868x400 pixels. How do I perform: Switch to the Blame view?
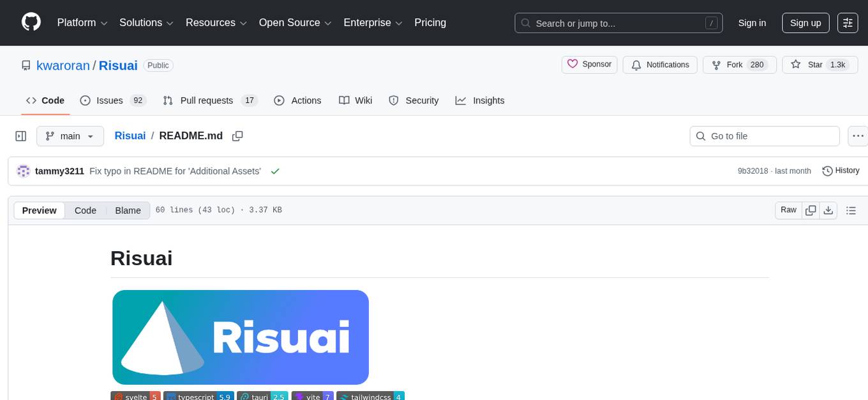tap(128, 210)
